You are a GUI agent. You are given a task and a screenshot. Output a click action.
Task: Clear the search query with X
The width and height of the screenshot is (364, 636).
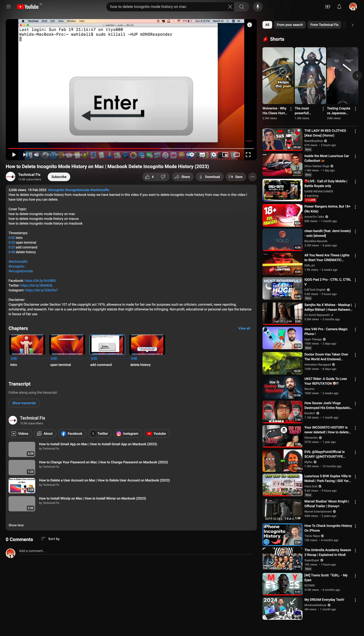click(230, 7)
